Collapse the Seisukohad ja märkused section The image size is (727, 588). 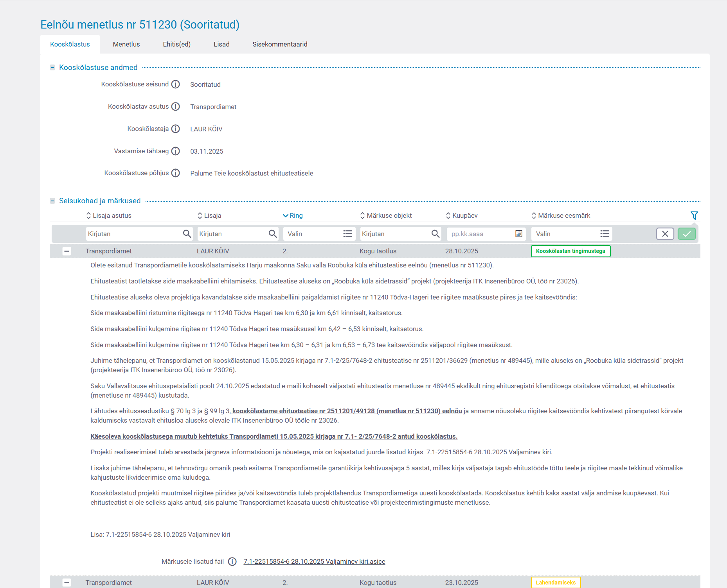click(52, 201)
